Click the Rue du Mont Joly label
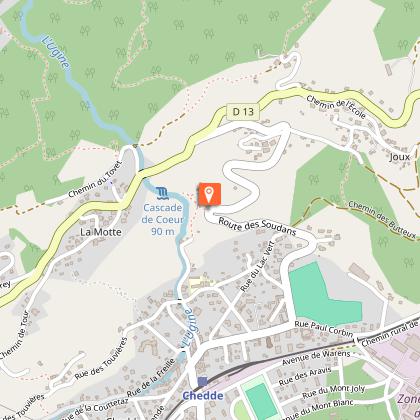 click(x=333, y=391)
